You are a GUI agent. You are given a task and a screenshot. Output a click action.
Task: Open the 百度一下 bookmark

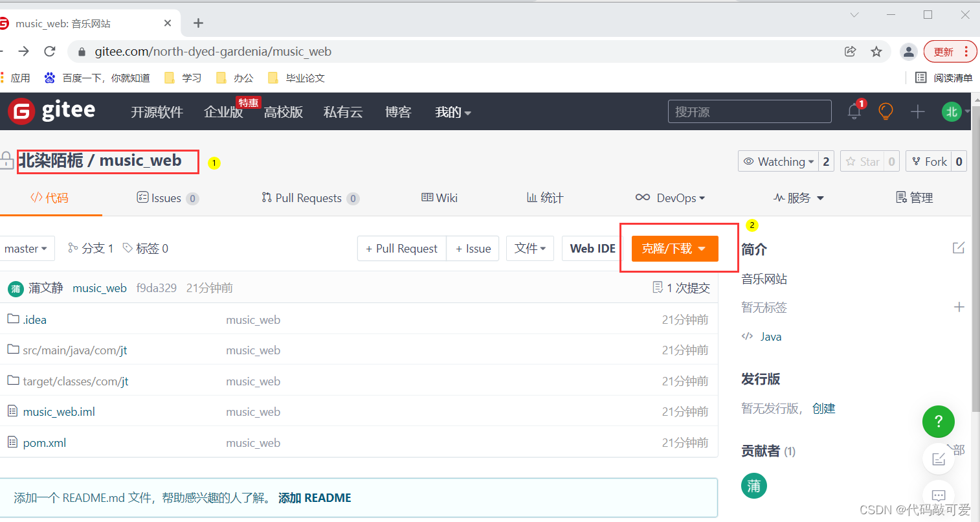[x=97, y=78]
